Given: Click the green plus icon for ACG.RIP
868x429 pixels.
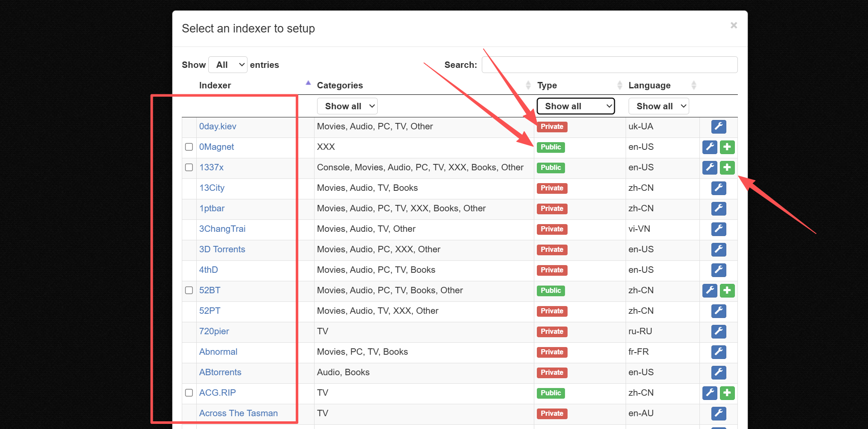Looking at the screenshot, I should (x=727, y=393).
